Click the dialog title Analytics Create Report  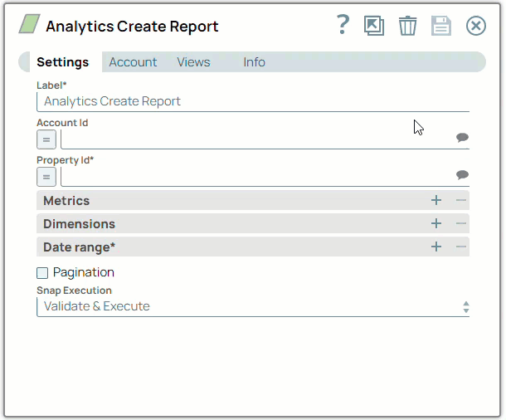click(x=132, y=27)
